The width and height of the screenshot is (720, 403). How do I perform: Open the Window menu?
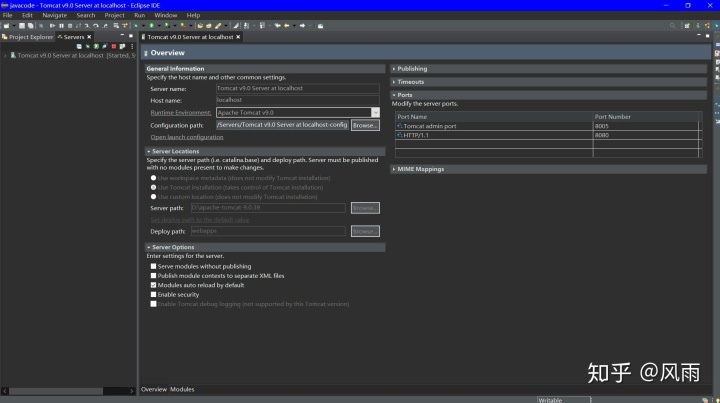coord(165,15)
